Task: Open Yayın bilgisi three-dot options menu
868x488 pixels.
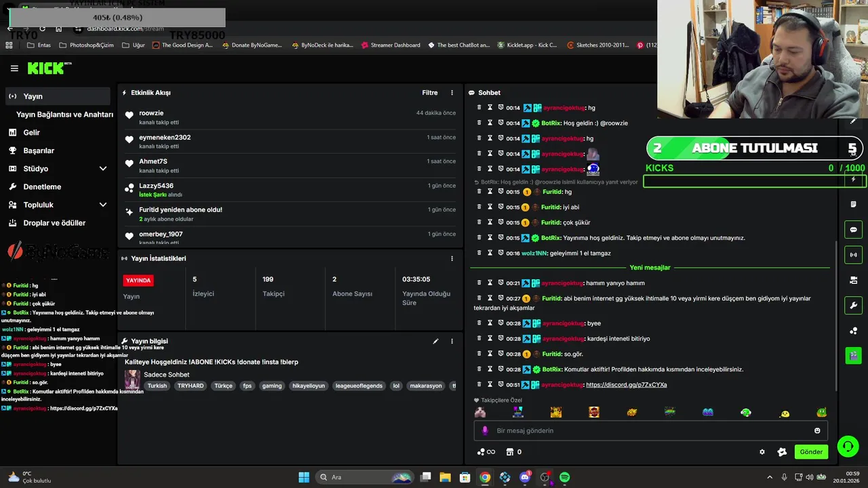Action: [x=452, y=341]
